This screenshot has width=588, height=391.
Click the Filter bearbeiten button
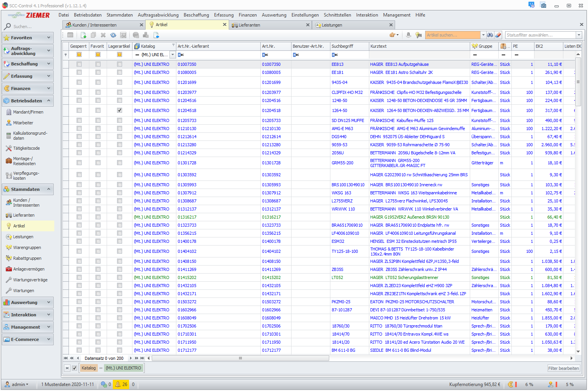coord(563,368)
